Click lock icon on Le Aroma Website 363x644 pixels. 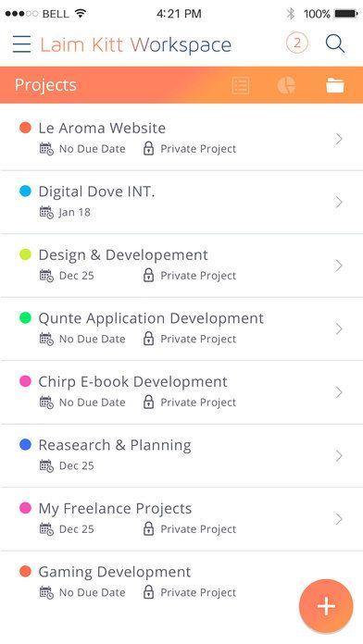(148, 149)
